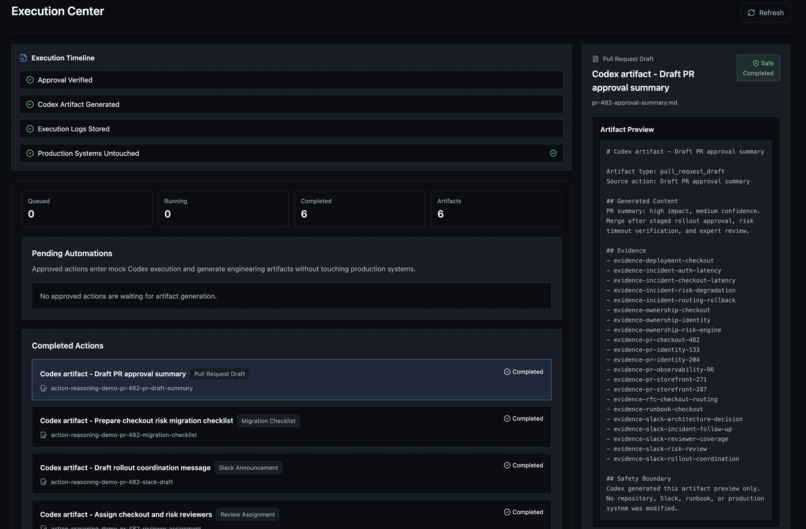Click the pr-482-approval-summary.md filename
The image size is (806, 529).
pos(634,103)
